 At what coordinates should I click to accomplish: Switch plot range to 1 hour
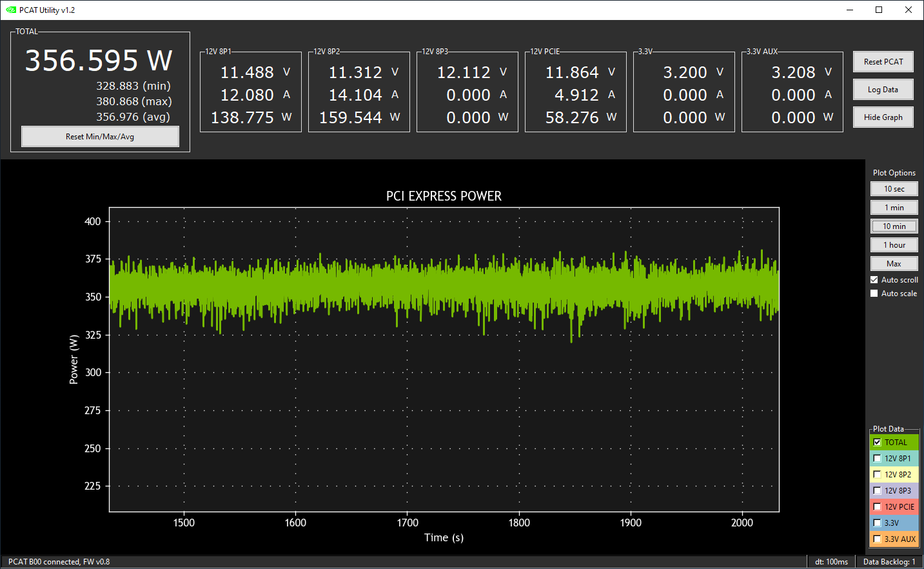pyautogui.click(x=894, y=245)
